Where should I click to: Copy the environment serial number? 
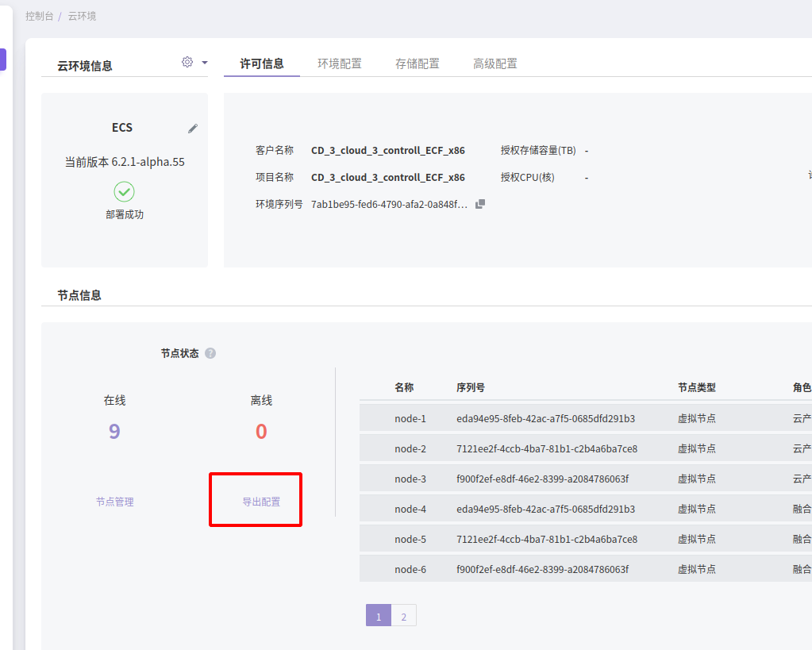click(480, 204)
